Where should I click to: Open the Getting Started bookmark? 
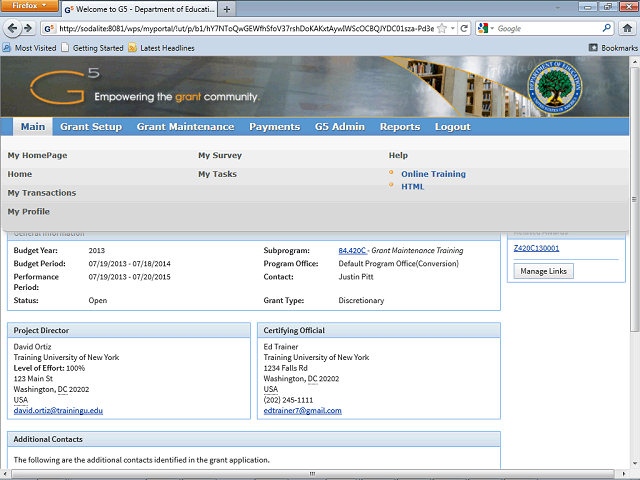click(92, 48)
